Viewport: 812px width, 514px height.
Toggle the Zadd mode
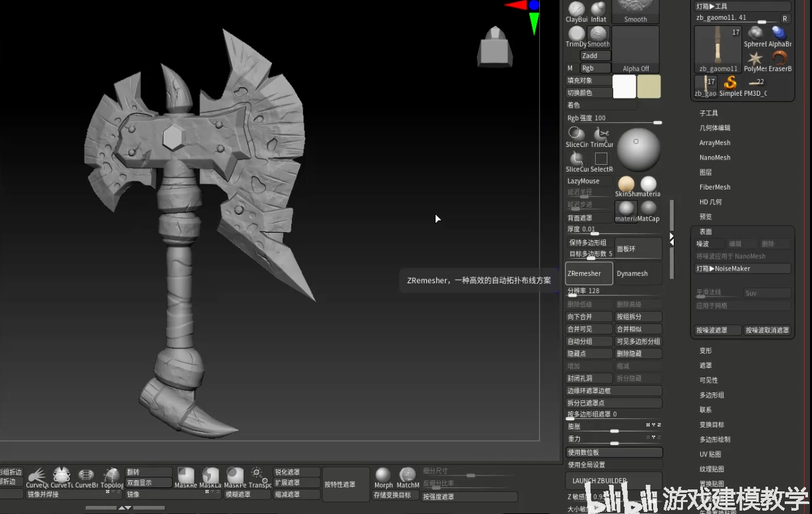tap(595, 56)
